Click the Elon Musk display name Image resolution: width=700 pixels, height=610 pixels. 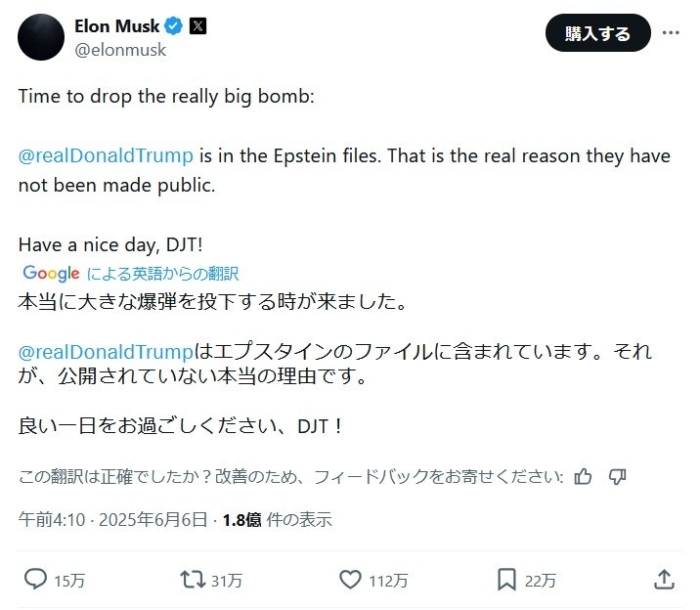116,26
